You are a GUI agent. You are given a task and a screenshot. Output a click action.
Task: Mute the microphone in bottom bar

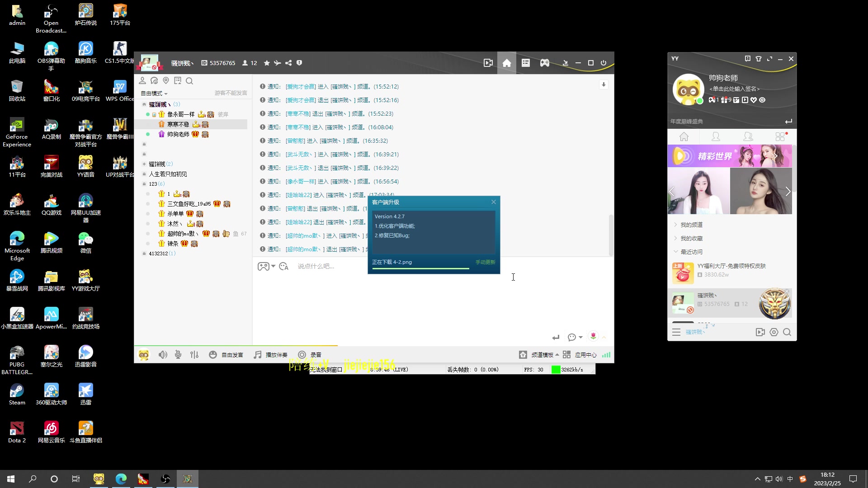pyautogui.click(x=178, y=355)
